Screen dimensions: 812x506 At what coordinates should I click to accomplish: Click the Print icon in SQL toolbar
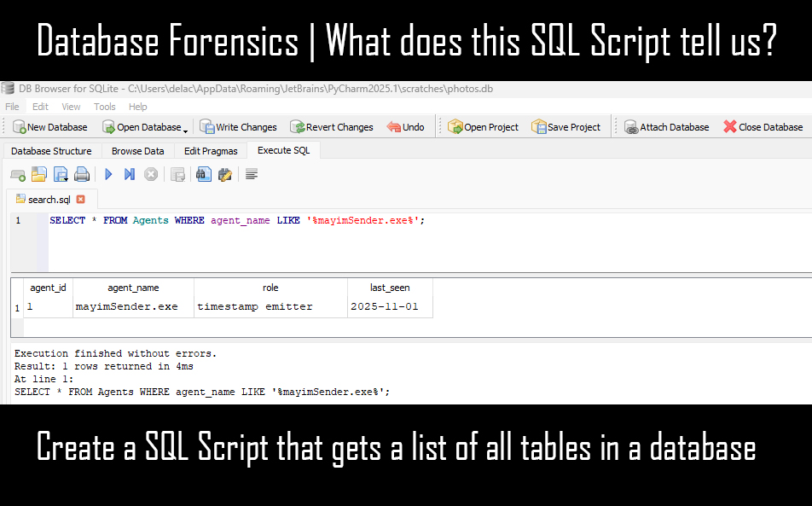tap(82, 174)
